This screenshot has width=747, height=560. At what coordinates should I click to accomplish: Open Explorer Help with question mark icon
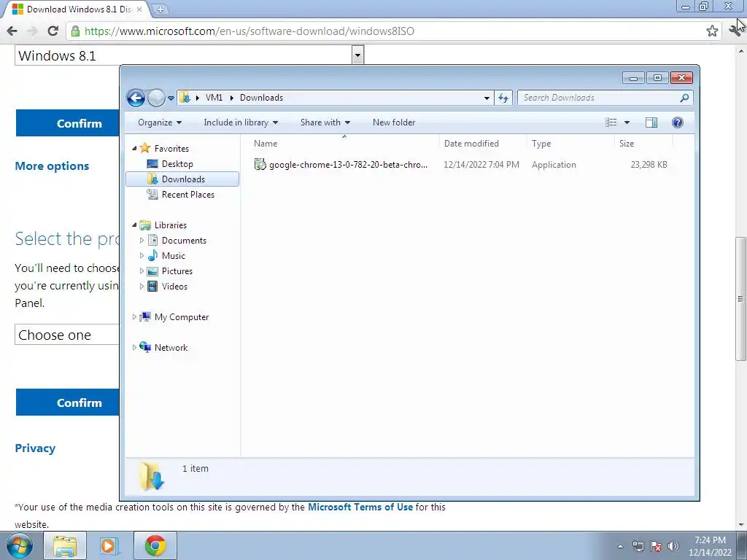(678, 122)
